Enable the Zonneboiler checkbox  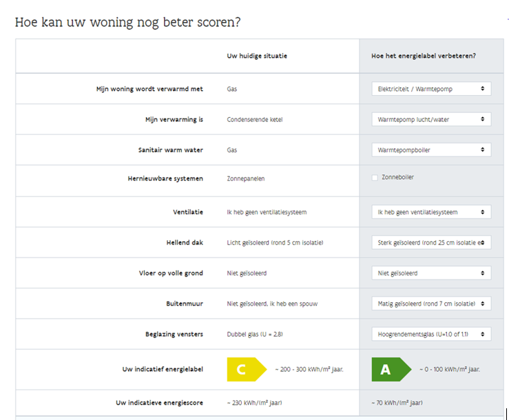tap(375, 178)
